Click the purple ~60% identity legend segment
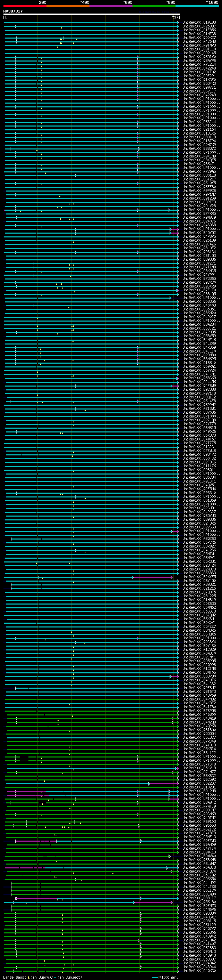Screen dimensions: 222x980 click(x=111, y=6)
